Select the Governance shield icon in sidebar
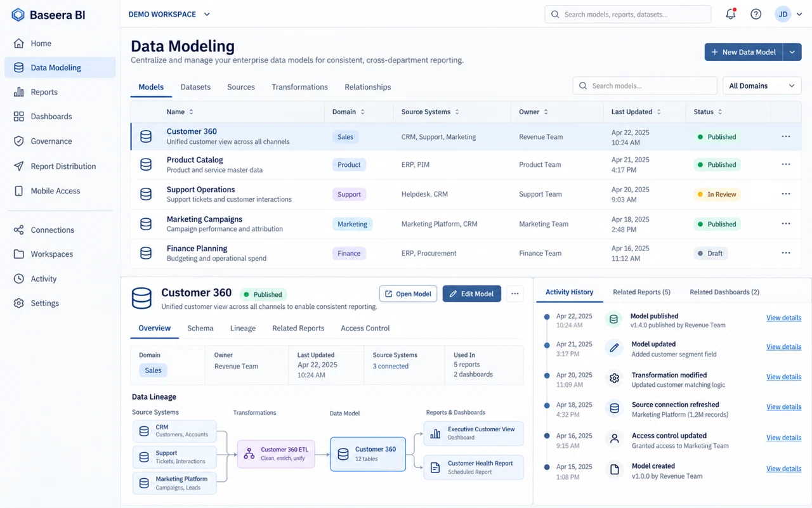 19,141
